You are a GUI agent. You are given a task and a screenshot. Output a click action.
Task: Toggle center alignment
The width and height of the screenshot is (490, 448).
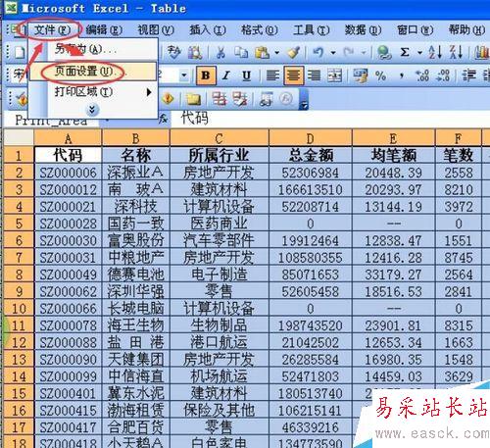[x=293, y=75]
